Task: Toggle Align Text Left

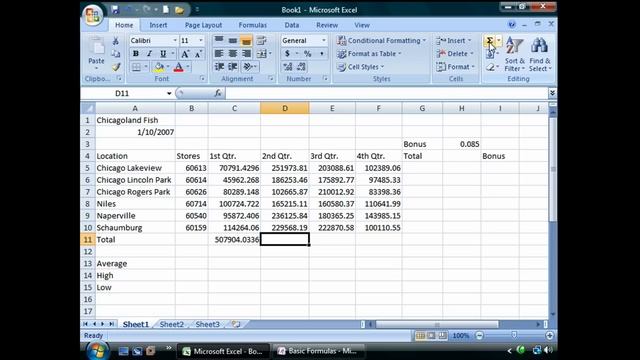Action: click(219, 54)
